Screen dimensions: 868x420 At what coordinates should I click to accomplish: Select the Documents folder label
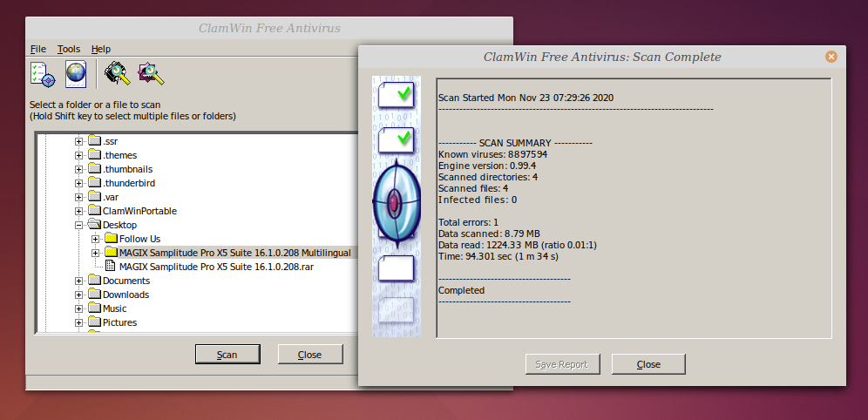pyautogui.click(x=126, y=281)
